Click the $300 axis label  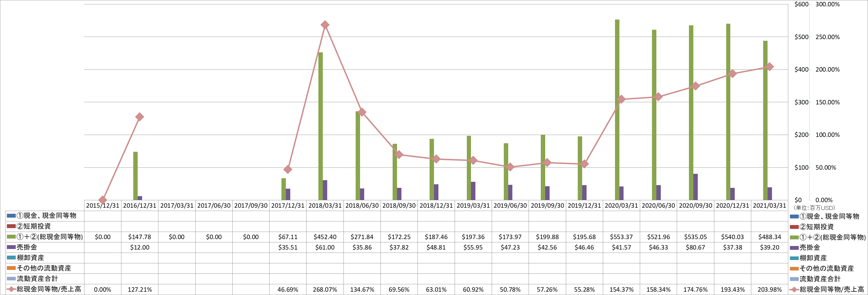tap(801, 102)
